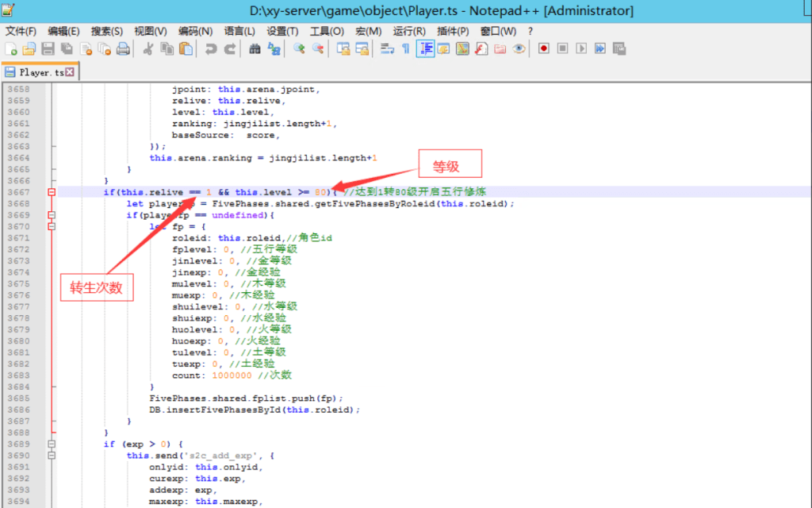The width and height of the screenshot is (812, 508).
Task: Open the 文件(F) menu
Action: coord(21,31)
